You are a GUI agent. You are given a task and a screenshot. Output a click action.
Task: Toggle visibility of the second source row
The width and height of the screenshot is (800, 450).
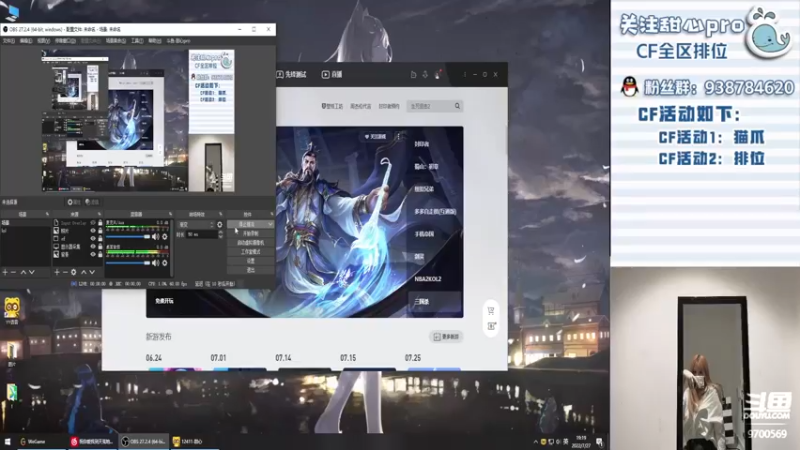(x=92, y=231)
